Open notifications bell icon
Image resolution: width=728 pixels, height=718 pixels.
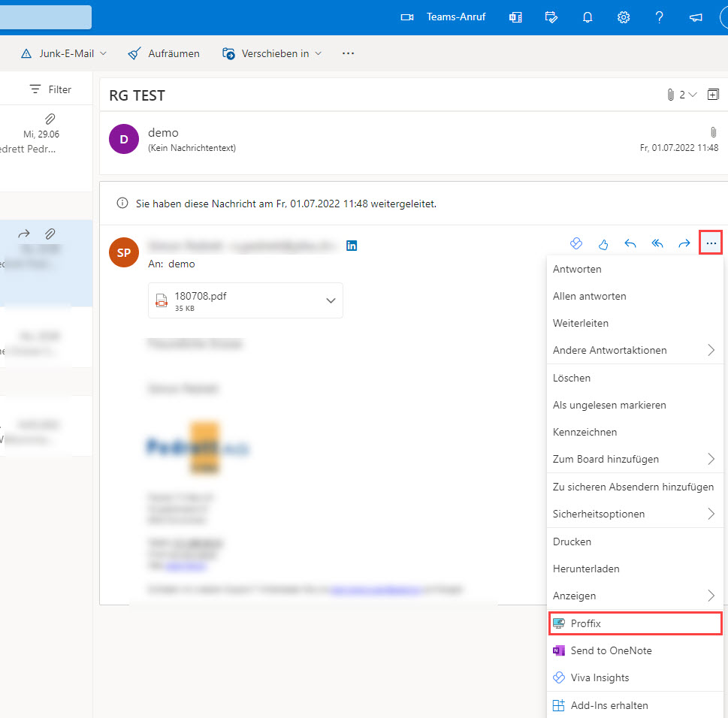coord(588,17)
